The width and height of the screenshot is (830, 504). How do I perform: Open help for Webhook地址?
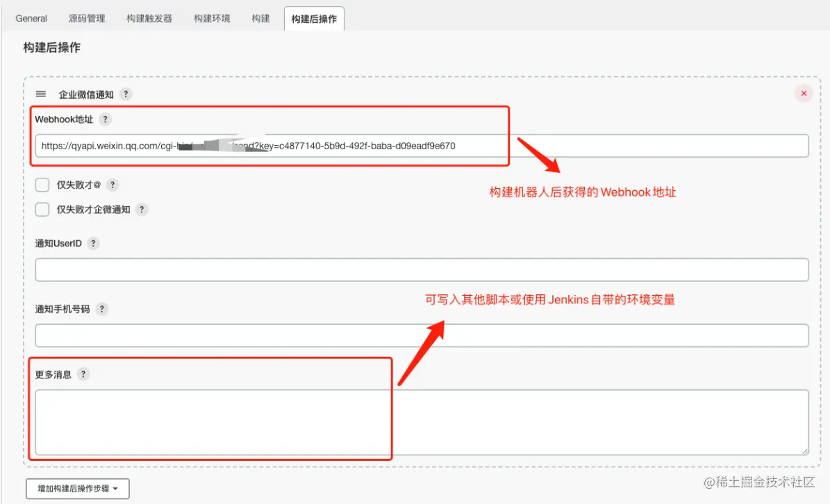pyautogui.click(x=106, y=119)
